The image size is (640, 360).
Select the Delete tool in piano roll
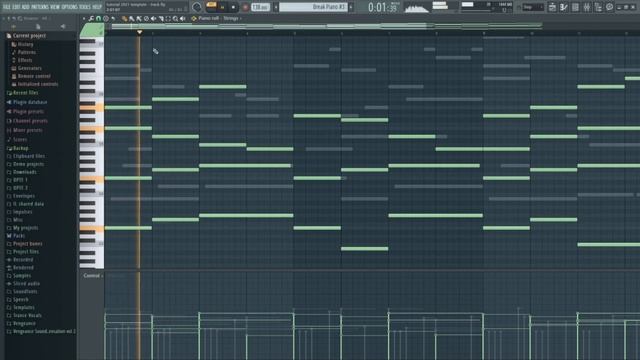147,18
